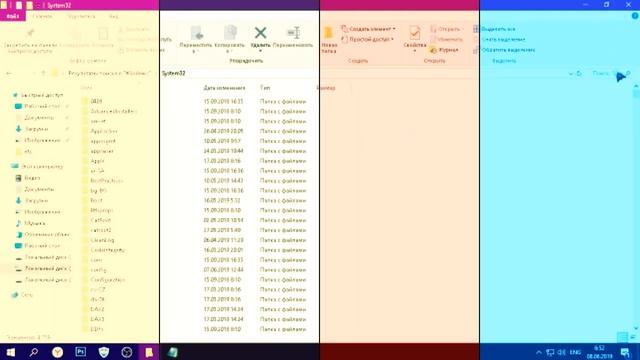Click Обратить выделение
The width and height of the screenshot is (640, 360).
(504, 50)
